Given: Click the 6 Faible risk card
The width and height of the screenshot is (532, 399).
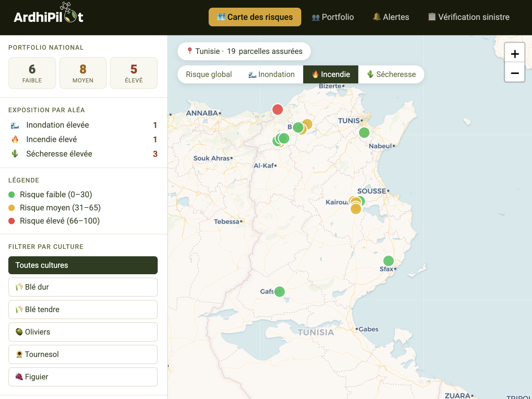Looking at the screenshot, I should 32,73.
